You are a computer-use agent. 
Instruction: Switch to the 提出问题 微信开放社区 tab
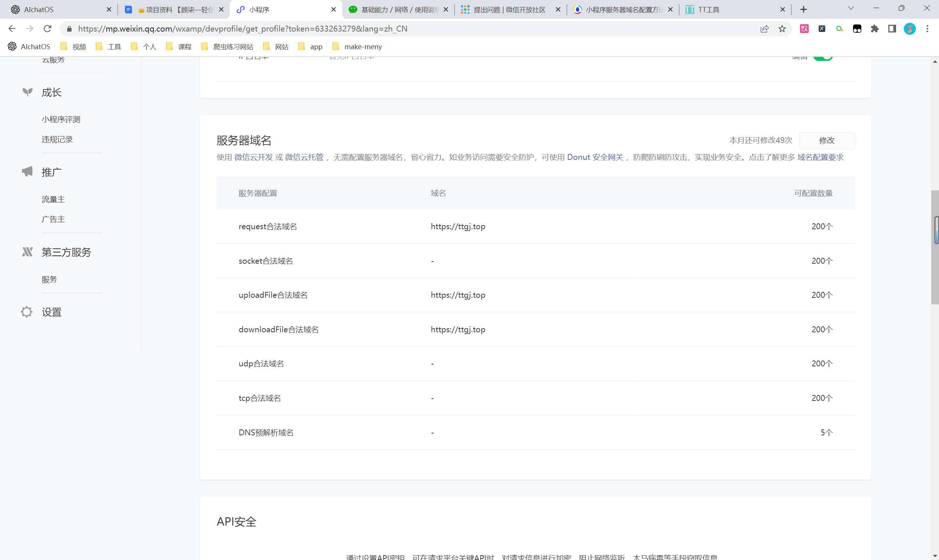coord(509,10)
